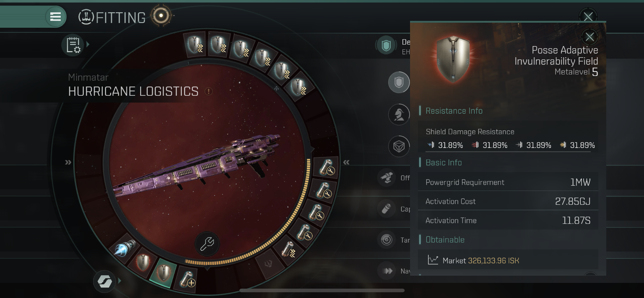Click the ship swap circular icon

pos(105,281)
